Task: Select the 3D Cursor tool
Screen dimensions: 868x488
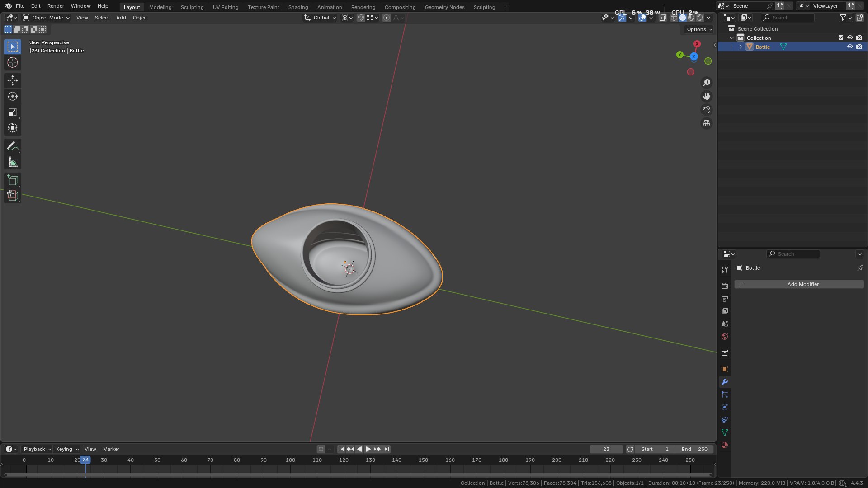Action: [13, 62]
